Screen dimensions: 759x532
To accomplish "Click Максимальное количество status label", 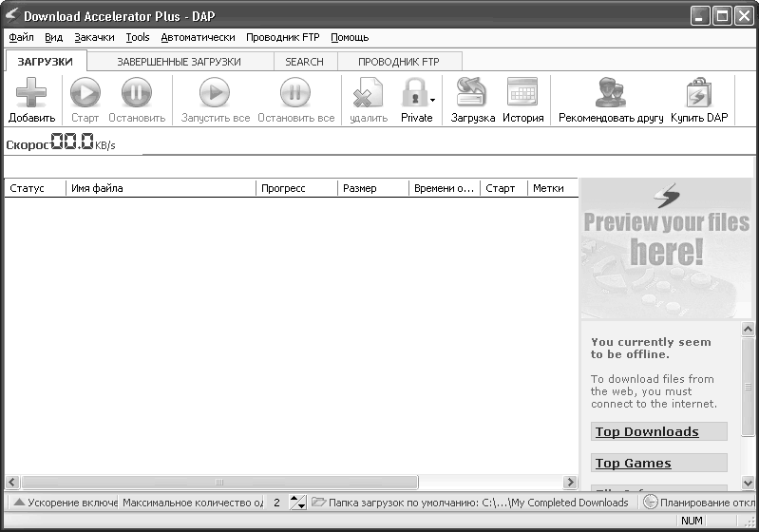I will click(193, 503).
